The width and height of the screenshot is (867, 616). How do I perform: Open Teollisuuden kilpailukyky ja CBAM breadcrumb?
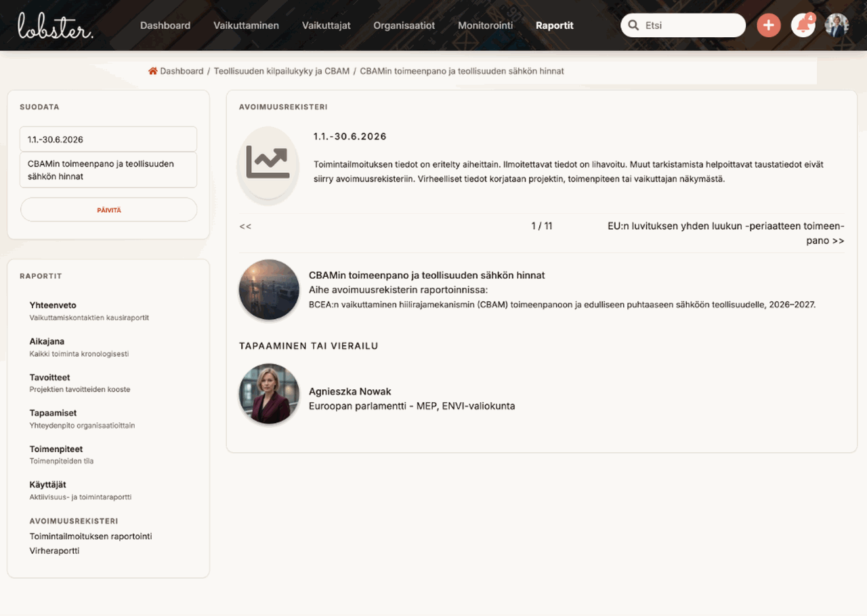[282, 71]
